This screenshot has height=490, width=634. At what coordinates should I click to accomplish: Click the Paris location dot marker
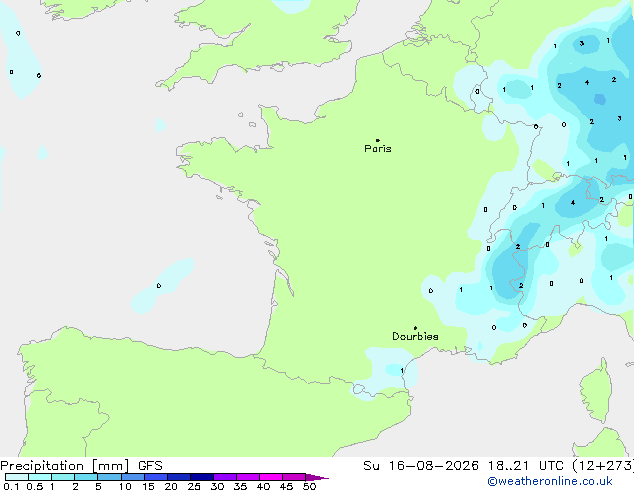click(x=378, y=140)
